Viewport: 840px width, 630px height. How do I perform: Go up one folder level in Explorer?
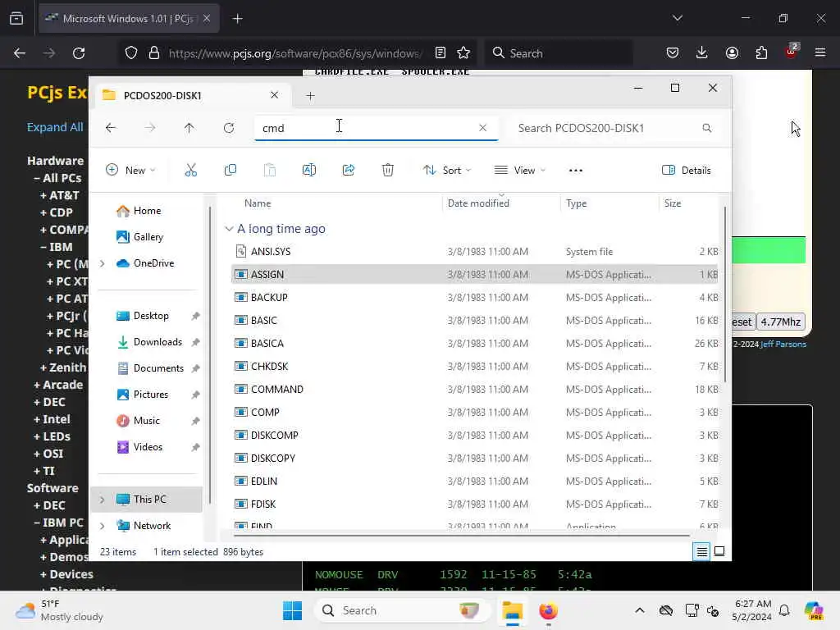189,128
